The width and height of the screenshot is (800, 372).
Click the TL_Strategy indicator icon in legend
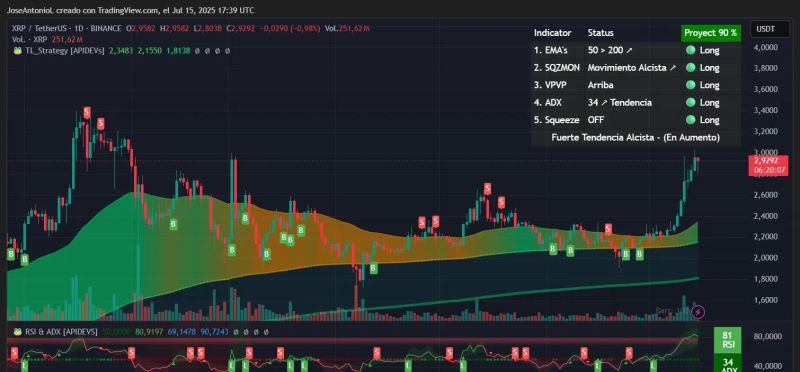pos(17,51)
